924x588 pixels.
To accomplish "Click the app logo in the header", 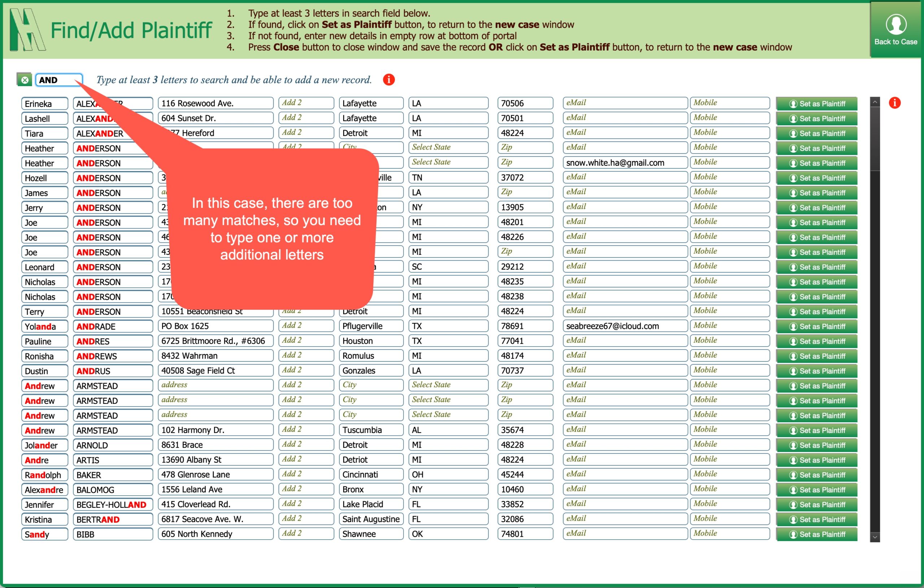I will (28, 30).
